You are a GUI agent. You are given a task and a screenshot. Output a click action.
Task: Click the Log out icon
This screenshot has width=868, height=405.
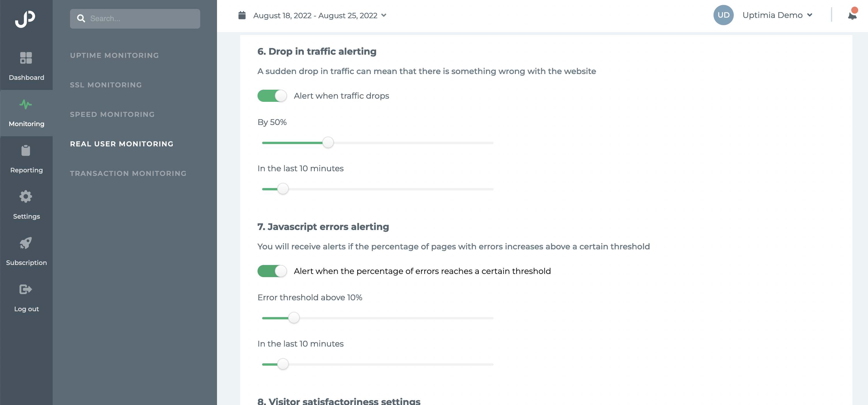tap(26, 289)
